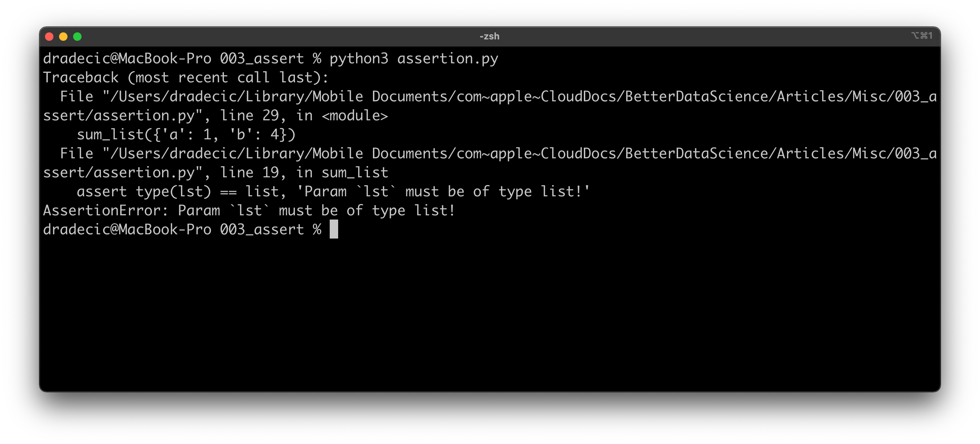Click the quoted 'Param `lst` must be...' string in assert line
The height and width of the screenshot is (444, 980).
(x=443, y=191)
